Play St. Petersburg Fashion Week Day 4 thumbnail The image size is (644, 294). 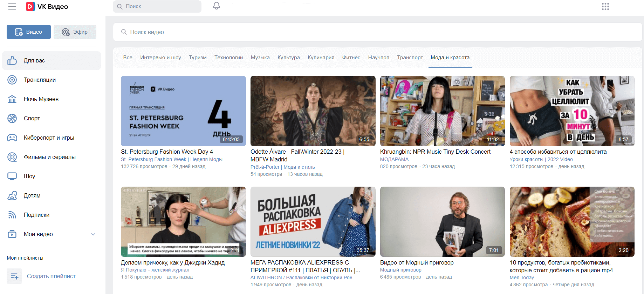pyautogui.click(x=183, y=111)
